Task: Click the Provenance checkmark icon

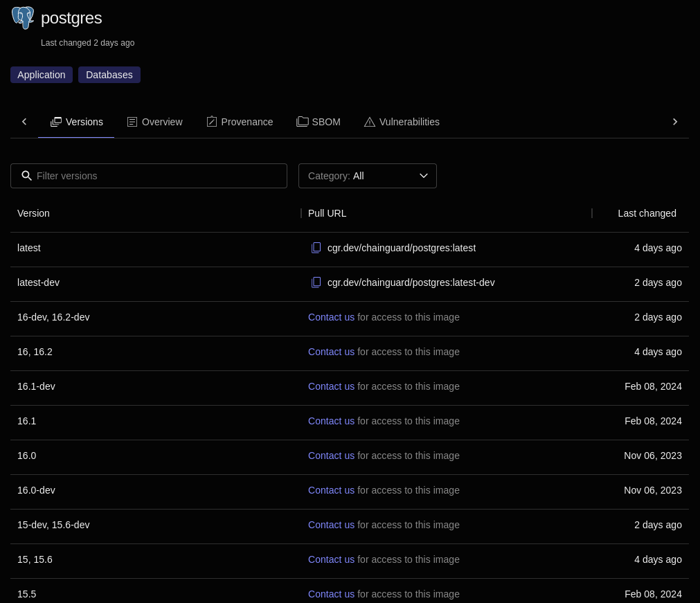Action: pos(212,121)
